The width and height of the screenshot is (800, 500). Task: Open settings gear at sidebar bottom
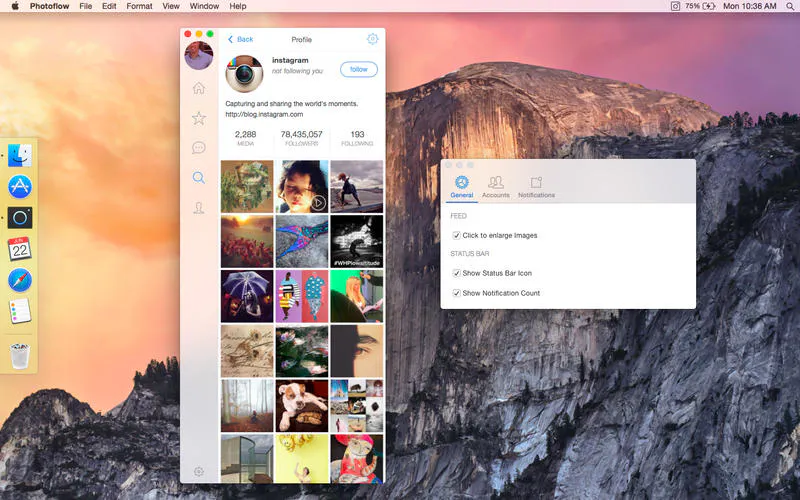tap(199, 471)
